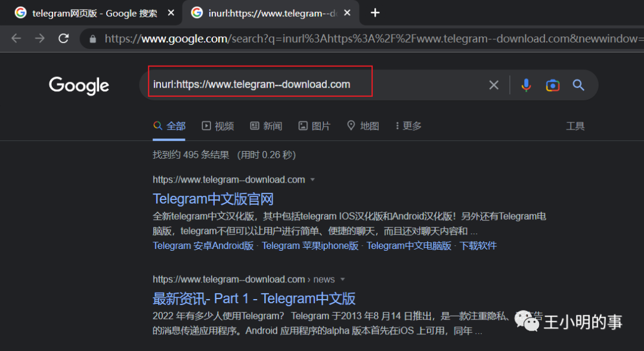Viewport: 644px width, 351px height.
Task: Click the browser forward arrow
Action: click(40, 39)
